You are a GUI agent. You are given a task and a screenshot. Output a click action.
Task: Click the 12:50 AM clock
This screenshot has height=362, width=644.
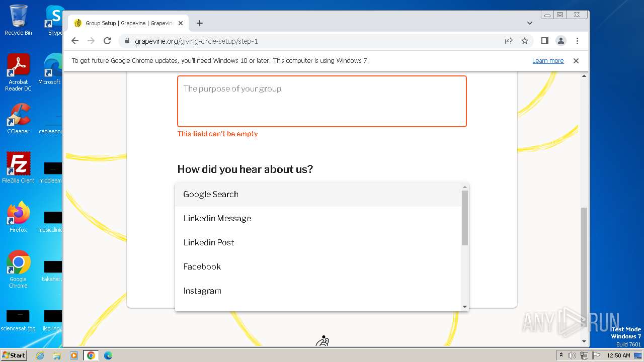click(x=618, y=355)
